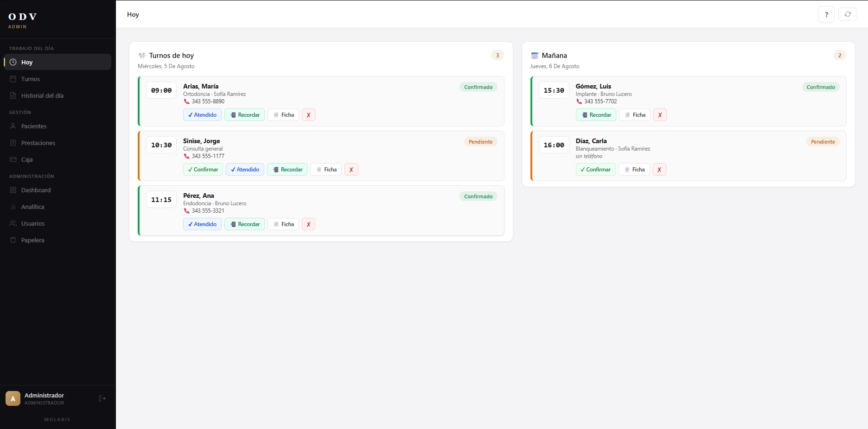This screenshot has width=868, height=429.
Task: Open Caja in the sidebar
Action: [57, 159]
